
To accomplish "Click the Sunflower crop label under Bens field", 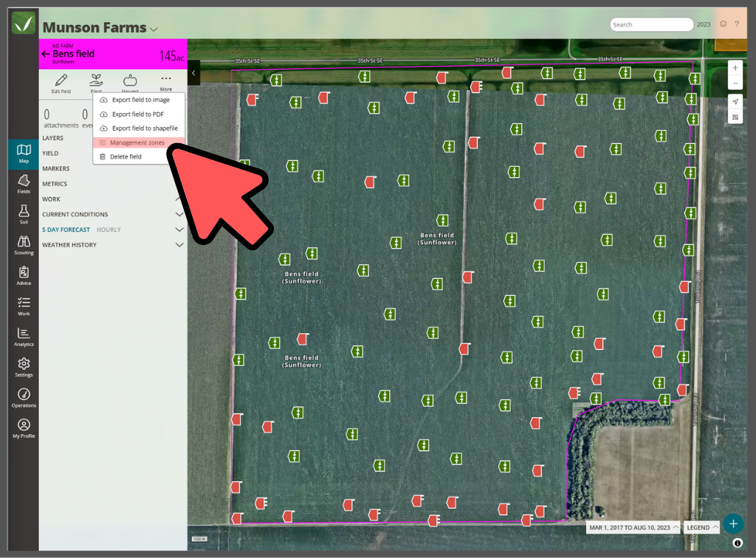I will point(63,62).
